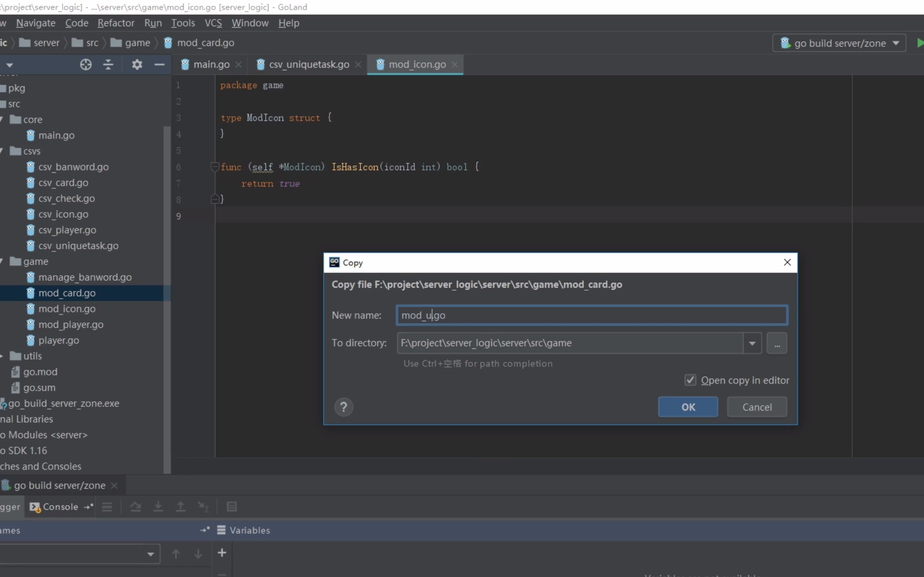924x577 pixels.
Task: Hide the project panel with the minus icon
Action: coord(159,64)
